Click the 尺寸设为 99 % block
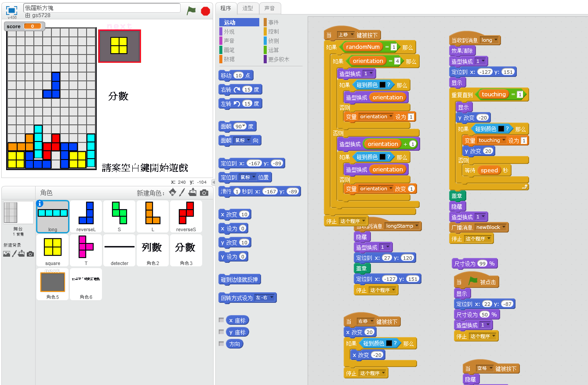588x385 pixels. pyautogui.click(x=475, y=264)
